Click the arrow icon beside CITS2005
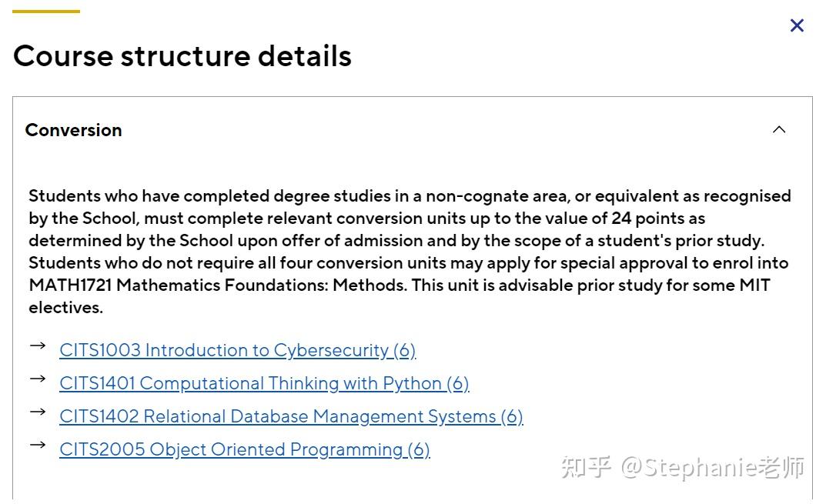This screenshot has width=826, height=504. (x=37, y=445)
